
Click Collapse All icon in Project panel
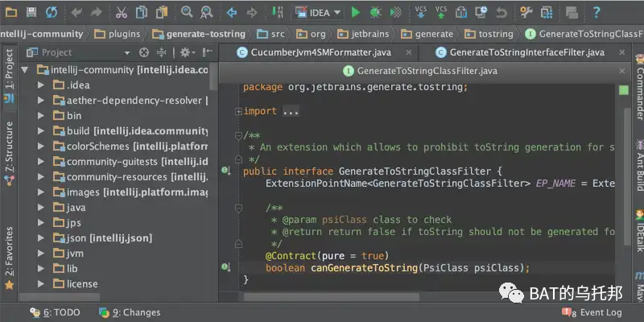162,52
